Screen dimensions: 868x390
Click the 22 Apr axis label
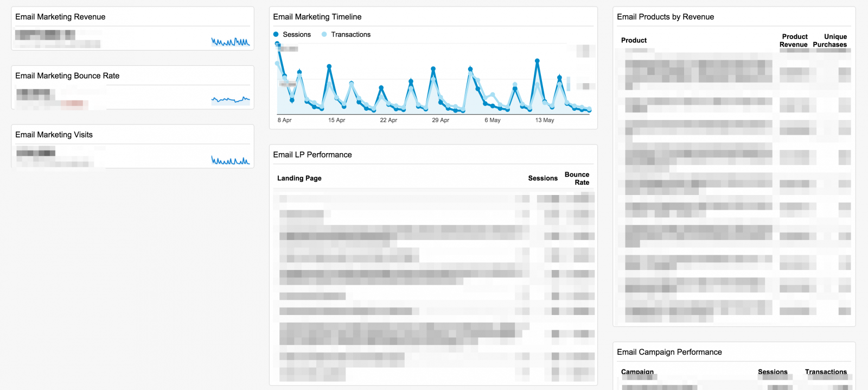click(388, 120)
